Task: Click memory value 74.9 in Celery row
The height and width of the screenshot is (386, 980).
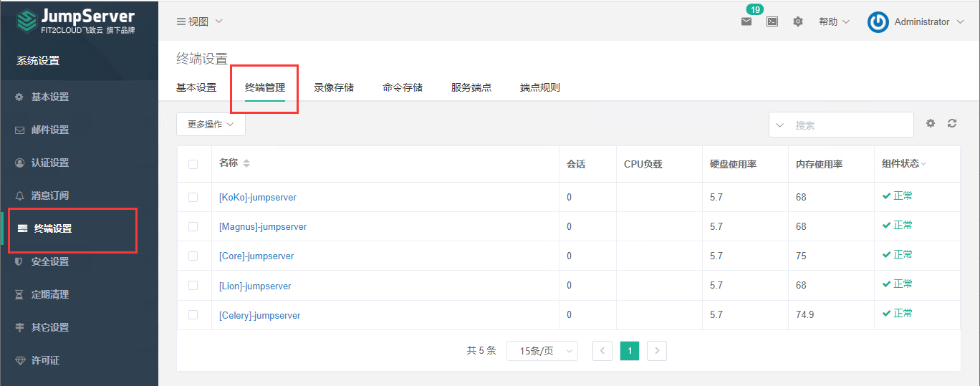Action: [804, 314]
